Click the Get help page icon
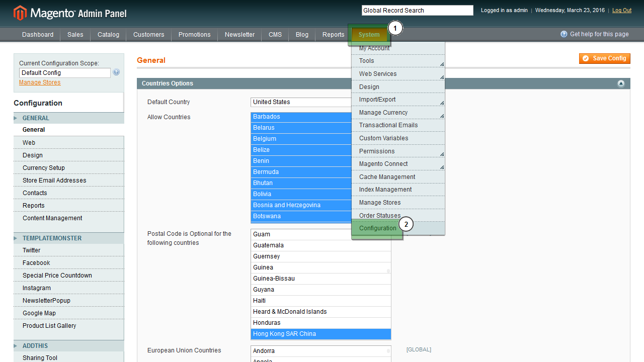Screen dimensions: 644x362 point(564,34)
